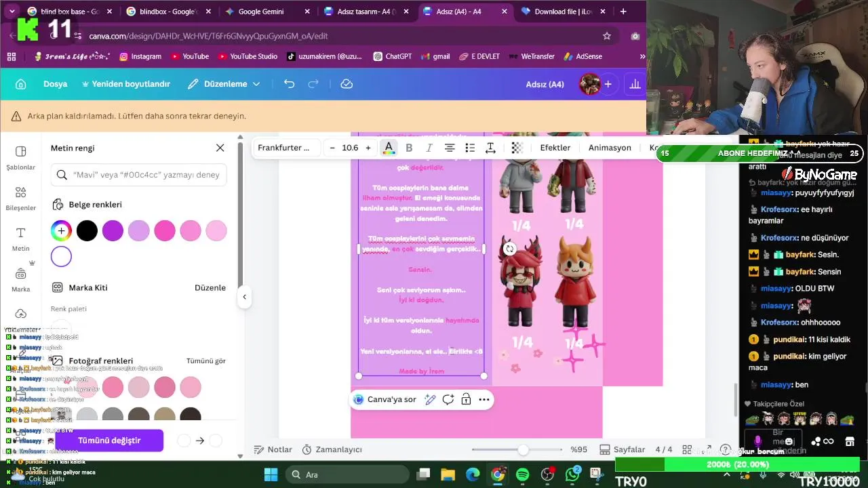
Task: Open the Dosya menu
Action: [56, 84]
